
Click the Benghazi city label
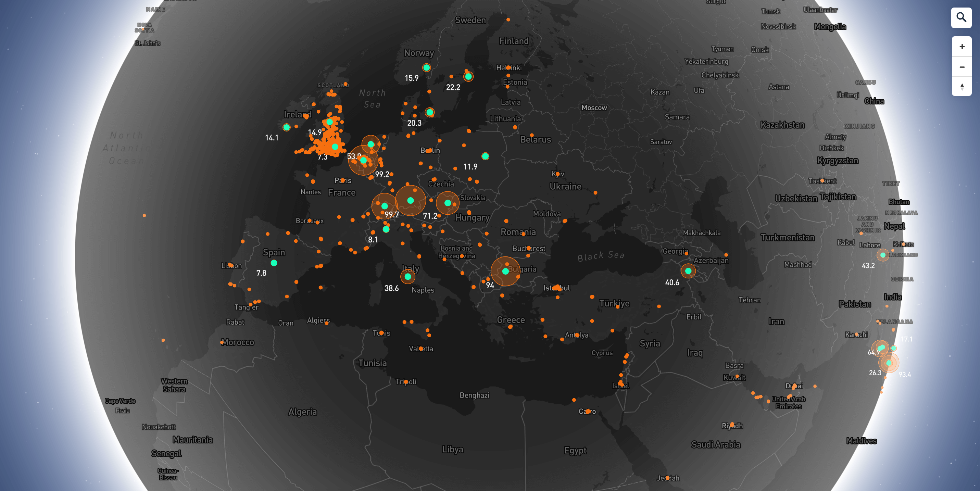pos(474,395)
